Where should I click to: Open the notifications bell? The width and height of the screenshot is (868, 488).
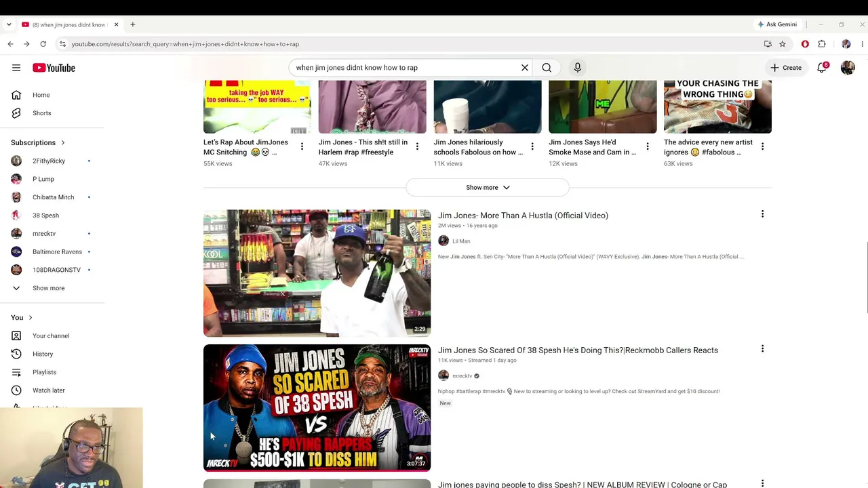pyautogui.click(x=822, y=68)
